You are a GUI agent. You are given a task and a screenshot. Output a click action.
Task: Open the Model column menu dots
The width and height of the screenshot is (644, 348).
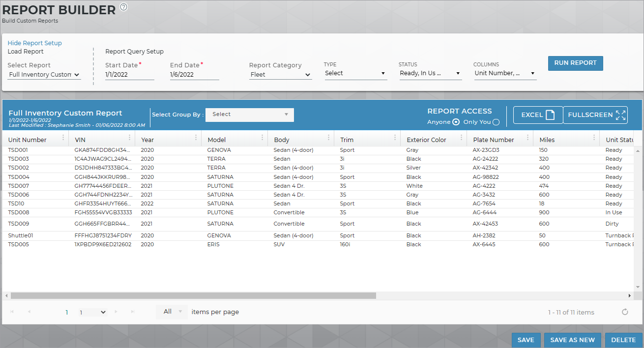tap(263, 138)
